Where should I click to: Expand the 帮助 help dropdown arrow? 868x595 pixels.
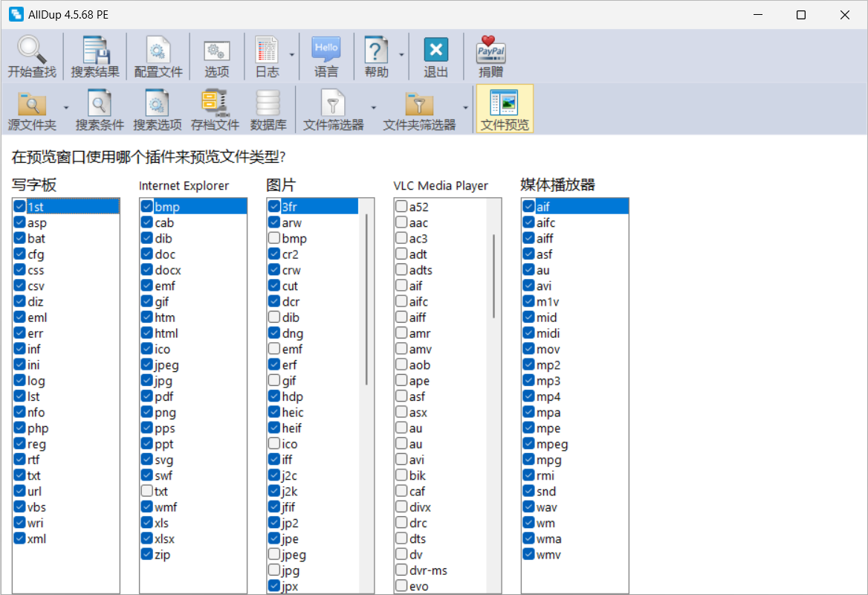(401, 55)
